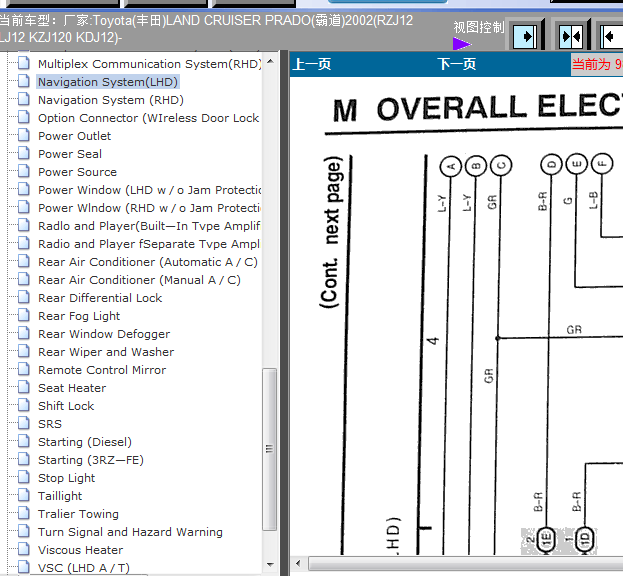This screenshot has width=623, height=576.
Task: Open Multiplex Communication System(RHD) entry
Action: click(149, 64)
